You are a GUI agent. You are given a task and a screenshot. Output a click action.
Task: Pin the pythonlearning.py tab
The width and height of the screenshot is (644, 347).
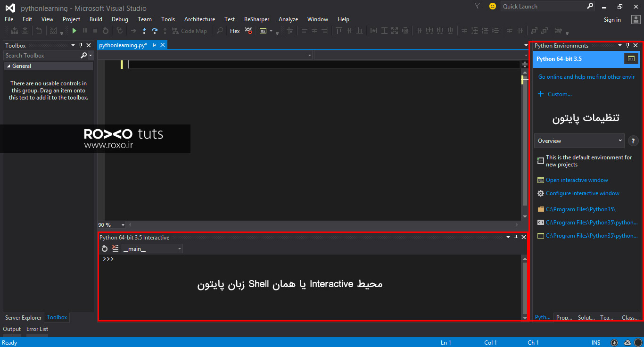point(154,45)
